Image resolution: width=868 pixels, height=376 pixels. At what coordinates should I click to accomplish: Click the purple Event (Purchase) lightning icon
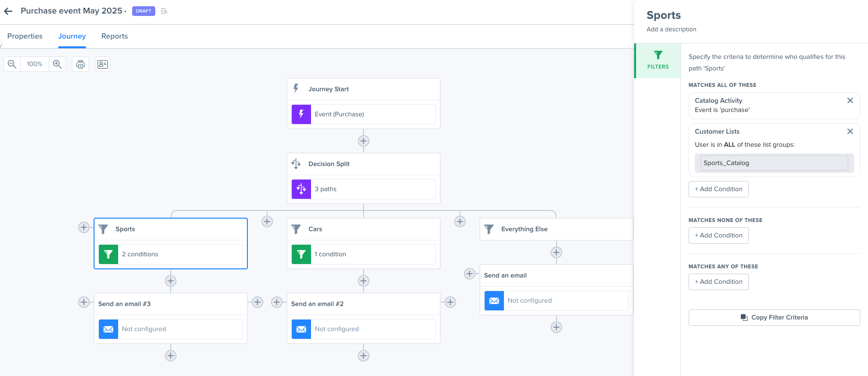point(301,114)
